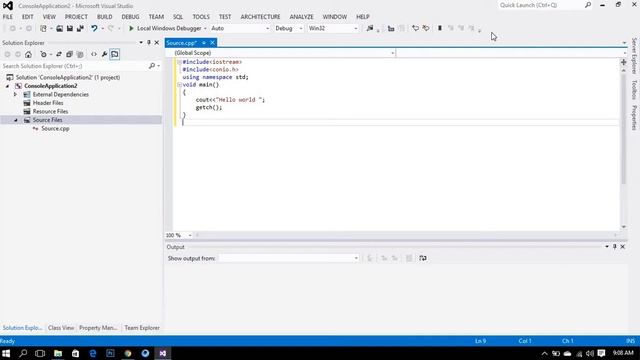Click the Search Solution Explorer field
640x360 pixels.
coord(75,66)
